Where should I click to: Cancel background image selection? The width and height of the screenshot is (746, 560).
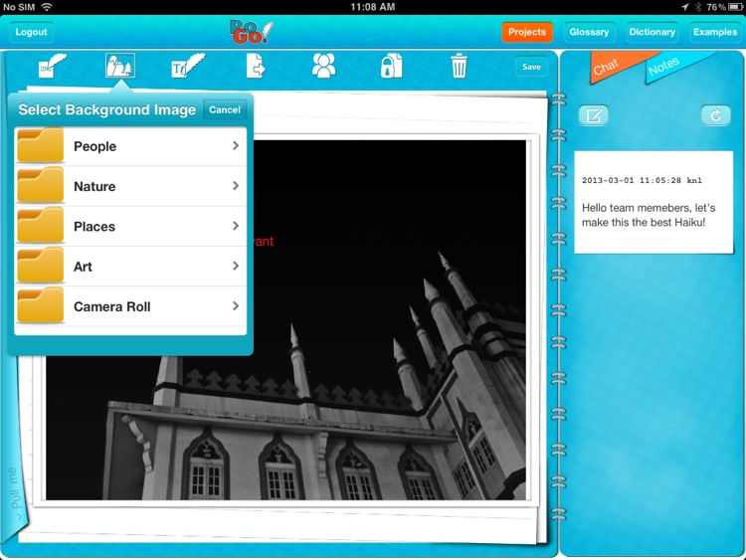[x=225, y=110]
